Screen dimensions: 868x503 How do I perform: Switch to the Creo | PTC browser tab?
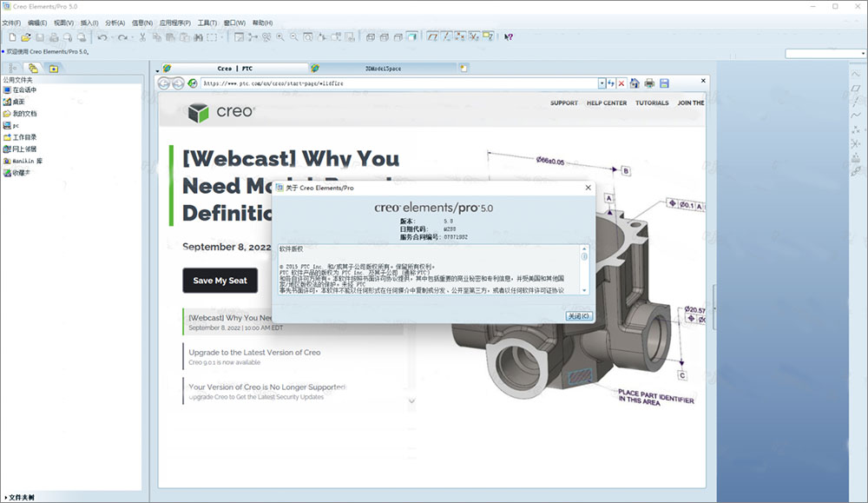tap(234, 68)
